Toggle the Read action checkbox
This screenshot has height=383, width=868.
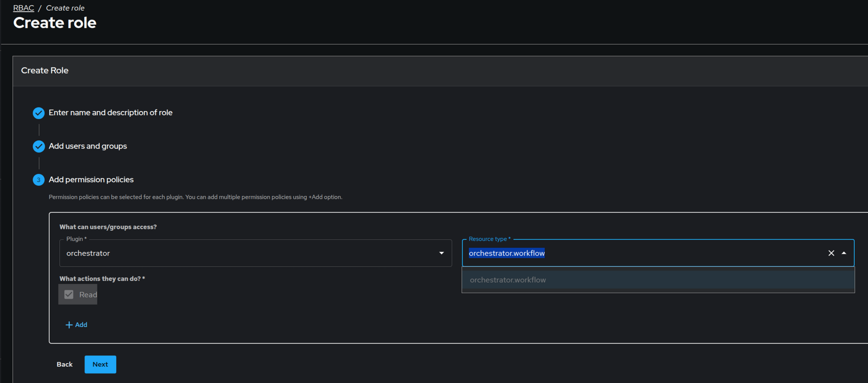(x=69, y=295)
